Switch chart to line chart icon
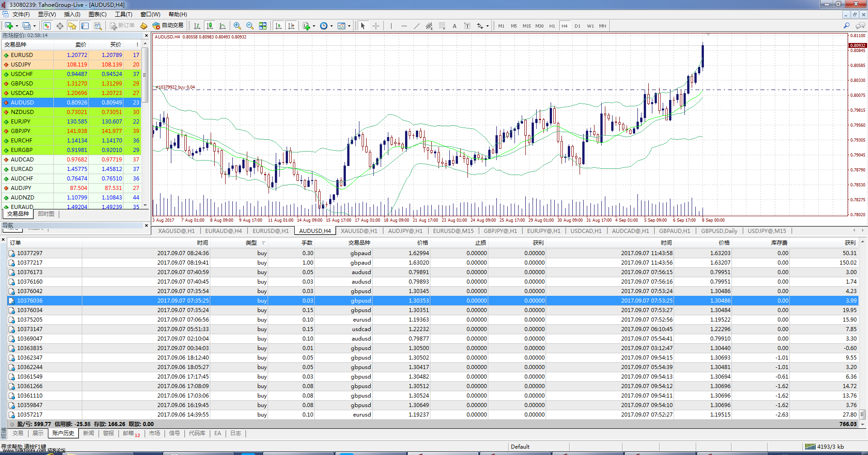868x455 pixels. pos(222,26)
